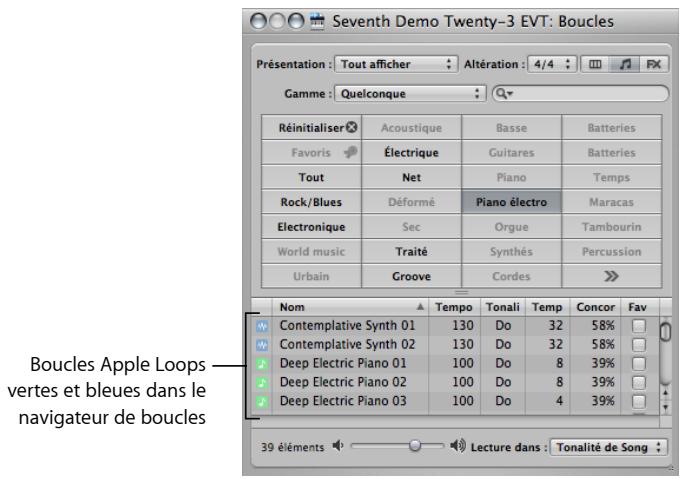Check Fav box for Deep Electric Piano 01
The height and width of the screenshot is (479, 687).
pos(639,364)
